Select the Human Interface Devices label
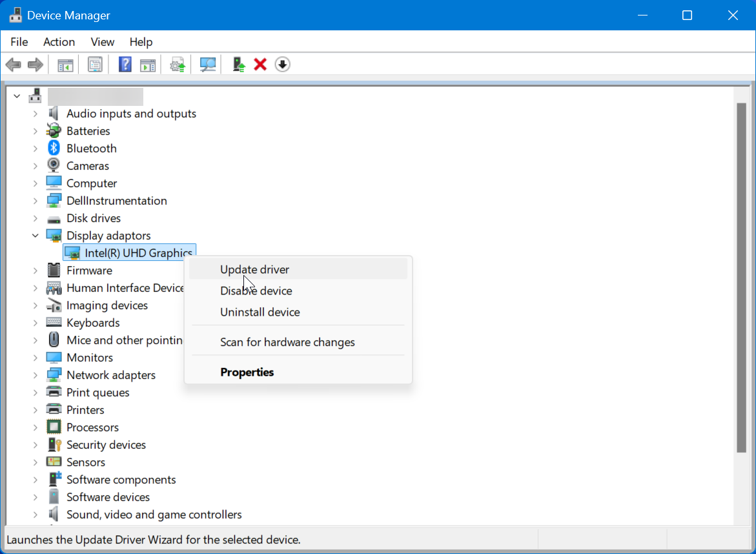The image size is (756, 554). (x=125, y=288)
